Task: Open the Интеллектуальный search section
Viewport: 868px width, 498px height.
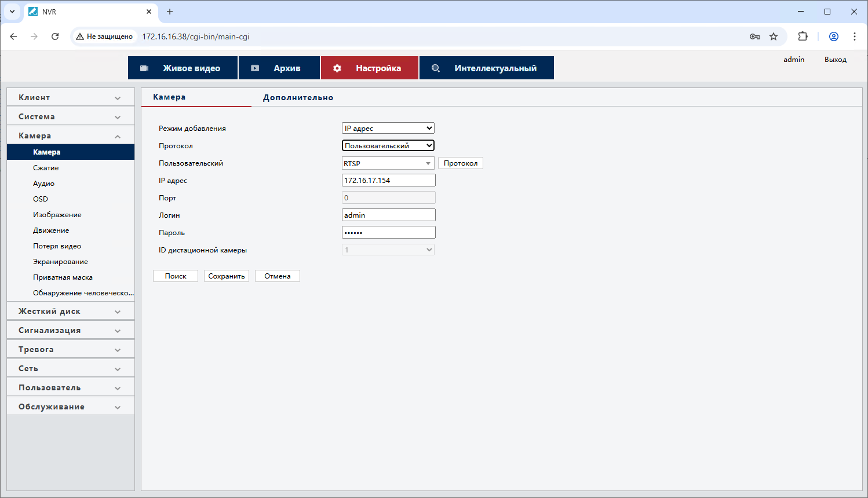Action: (x=487, y=68)
